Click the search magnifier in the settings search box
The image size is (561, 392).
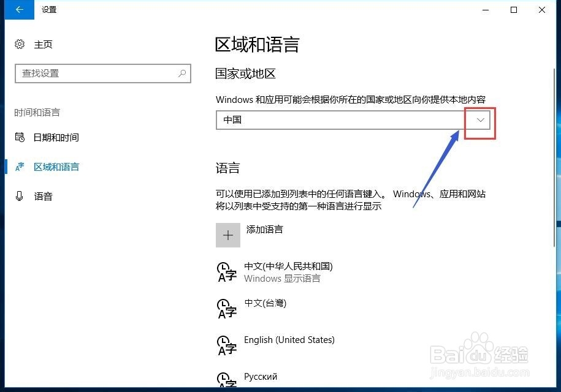coord(181,73)
